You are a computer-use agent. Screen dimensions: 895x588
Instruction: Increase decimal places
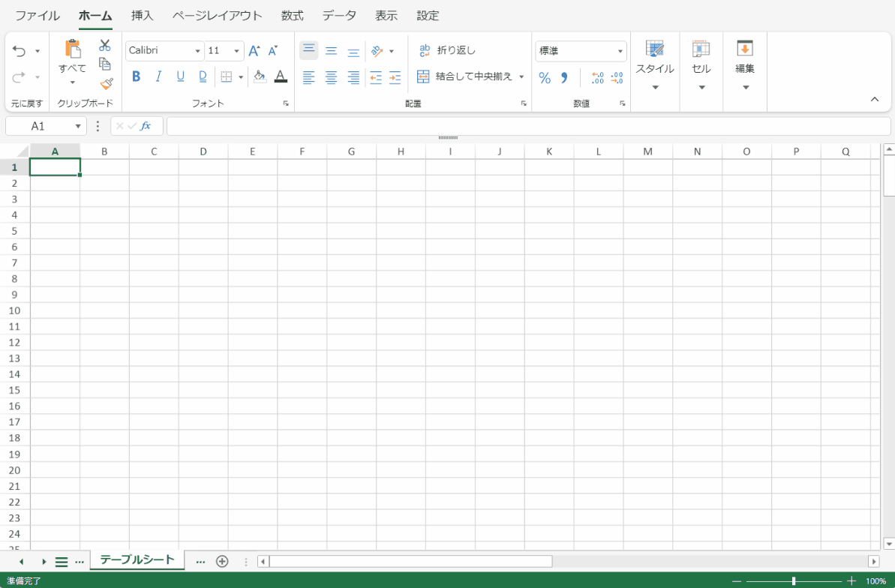[596, 76]
